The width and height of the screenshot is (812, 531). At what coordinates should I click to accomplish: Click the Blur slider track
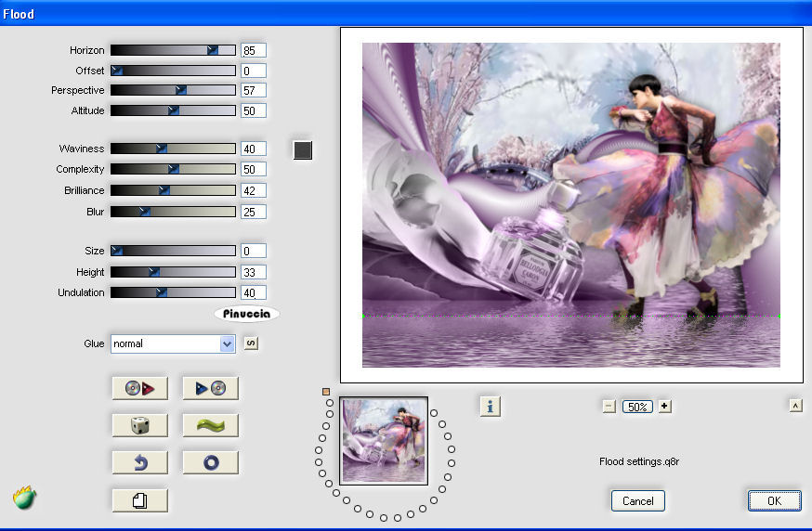pyautogui.click(x=173, y=212)
